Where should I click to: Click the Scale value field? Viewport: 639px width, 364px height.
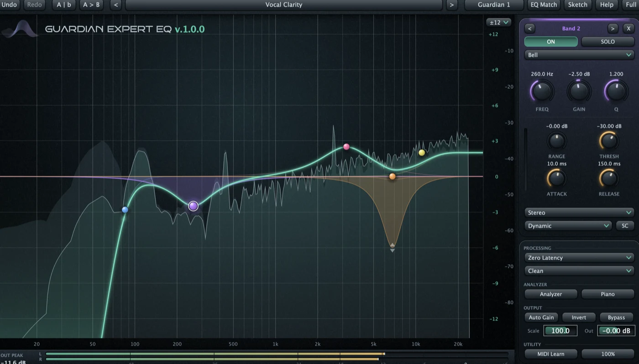[x=560, y=331]
